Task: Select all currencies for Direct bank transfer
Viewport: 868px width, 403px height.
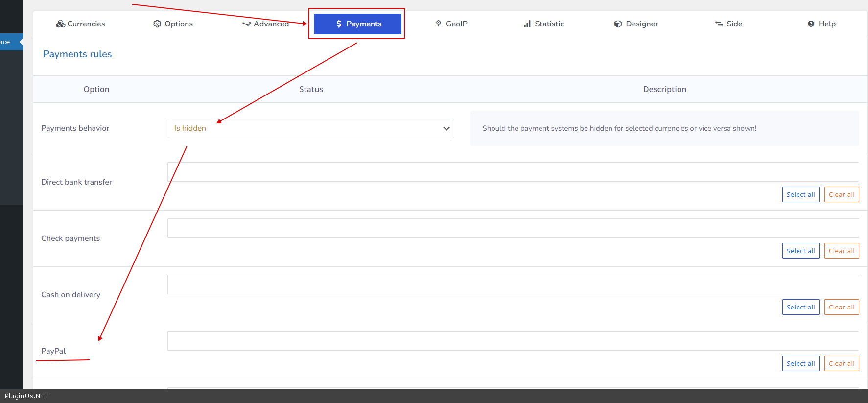Action: [800, 194]
